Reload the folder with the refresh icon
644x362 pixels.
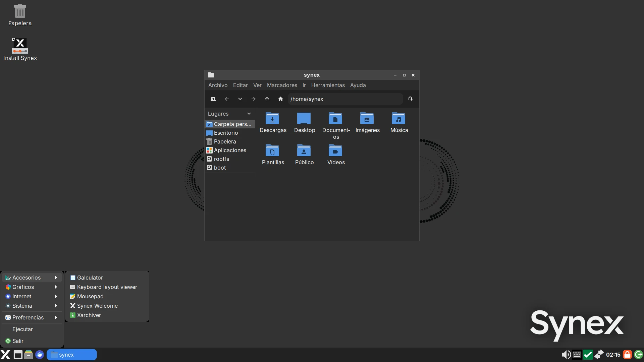(410, 99)
